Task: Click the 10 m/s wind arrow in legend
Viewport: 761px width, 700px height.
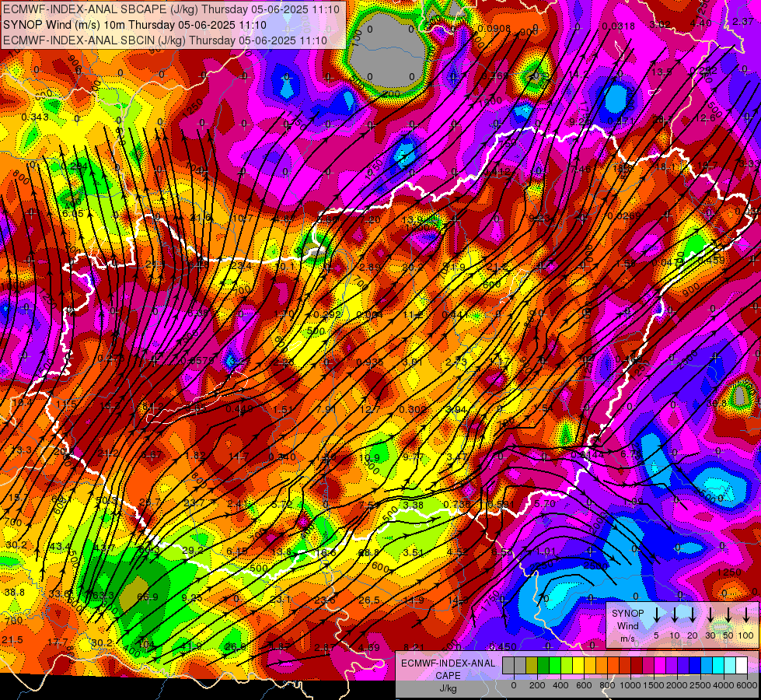Action: point(674,614)
